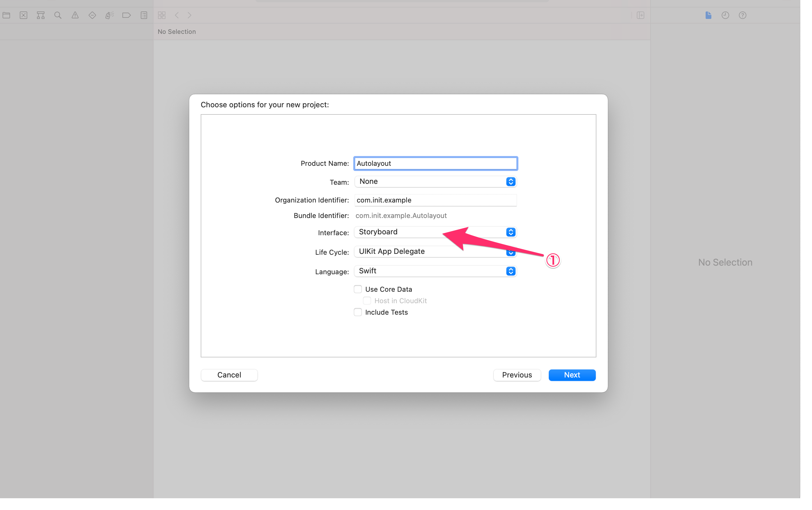
Task: Click the Next button
Action: click(572, 375)
